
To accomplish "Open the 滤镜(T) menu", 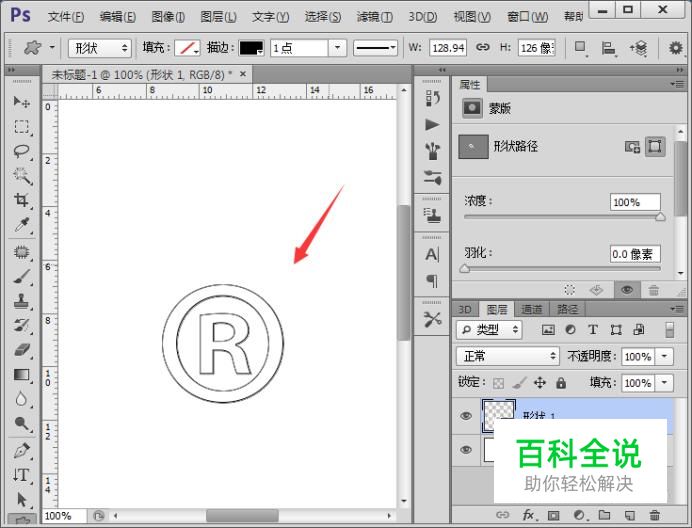I will (374, 17).
